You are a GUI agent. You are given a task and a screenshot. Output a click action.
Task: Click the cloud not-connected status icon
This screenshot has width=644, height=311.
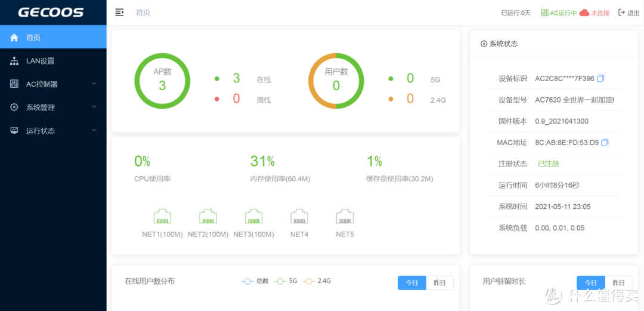click(x=584, y=13)
